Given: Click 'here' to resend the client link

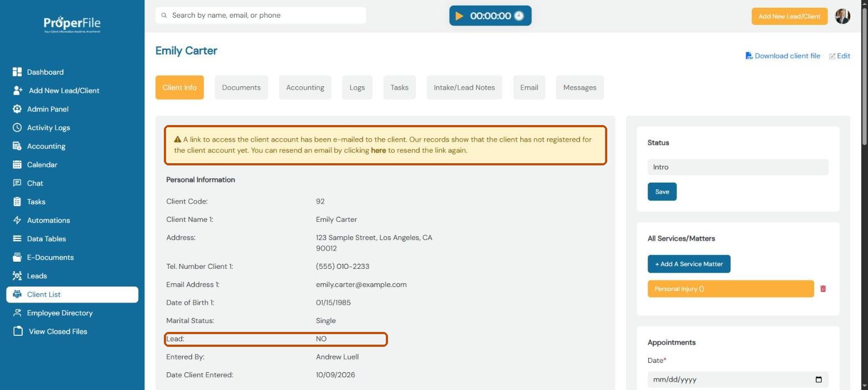Looking at the screenshot, I should [378, 150].
